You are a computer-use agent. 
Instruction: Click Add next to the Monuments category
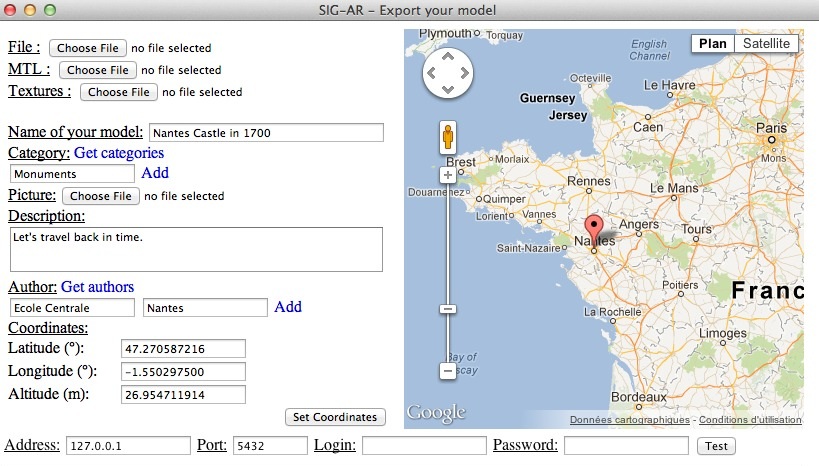point(155,173)
